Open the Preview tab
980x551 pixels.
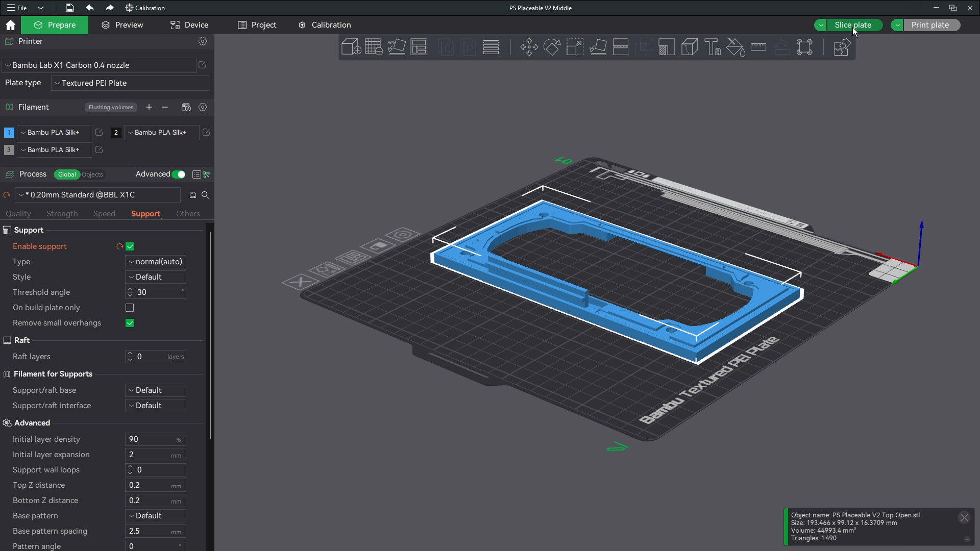(x=122, y=25)
